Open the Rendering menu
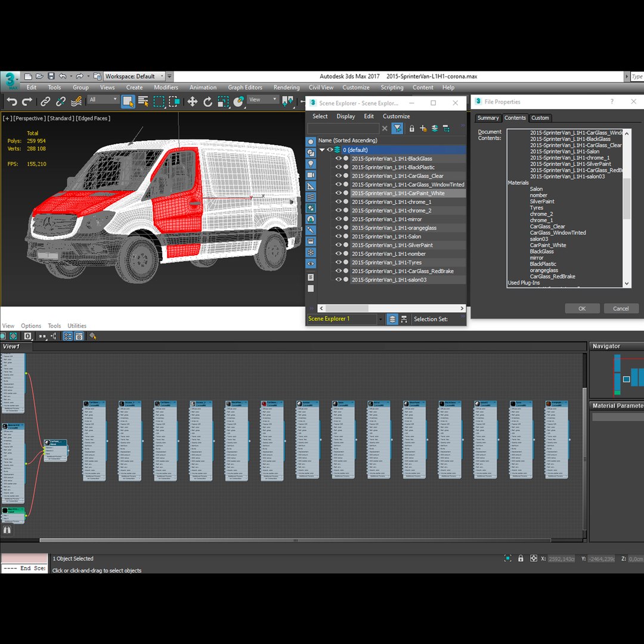The image size is (644, 644). (x=287, y=88)
